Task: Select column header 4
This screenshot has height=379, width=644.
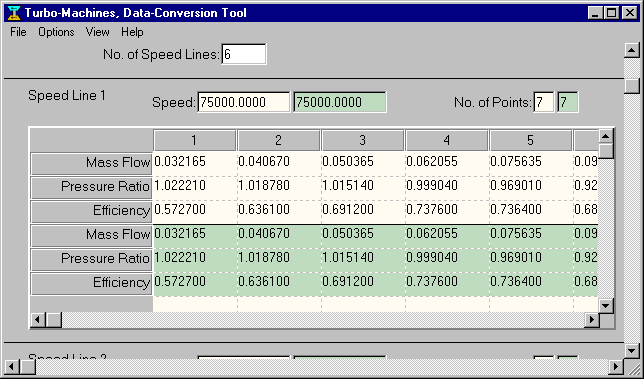Action: coord(447,140)
